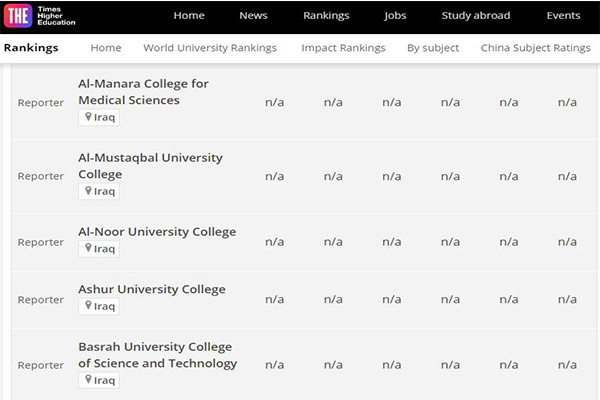Open the Rankings menu in top bar

pyautogui.click(x=326, y=16)
